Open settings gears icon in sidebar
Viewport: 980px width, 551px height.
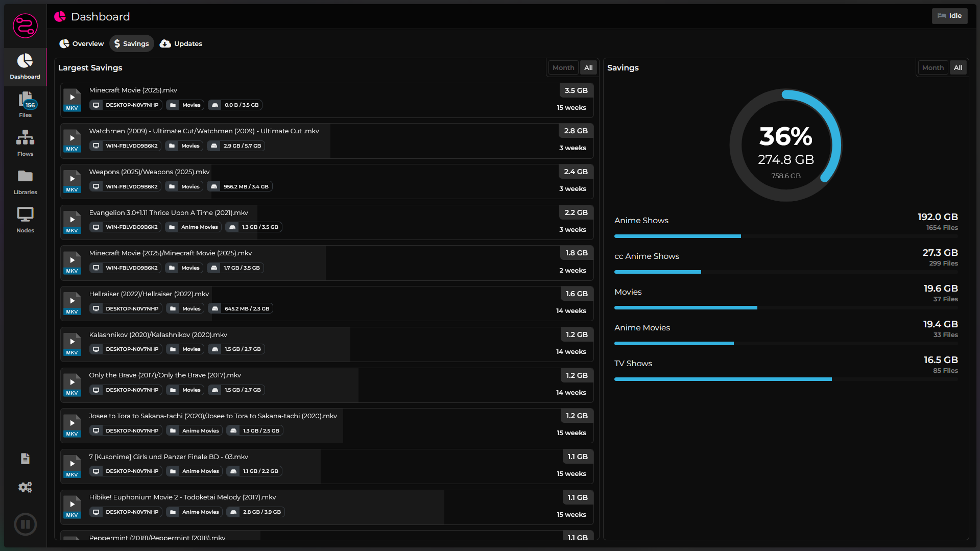coord(25,487)
